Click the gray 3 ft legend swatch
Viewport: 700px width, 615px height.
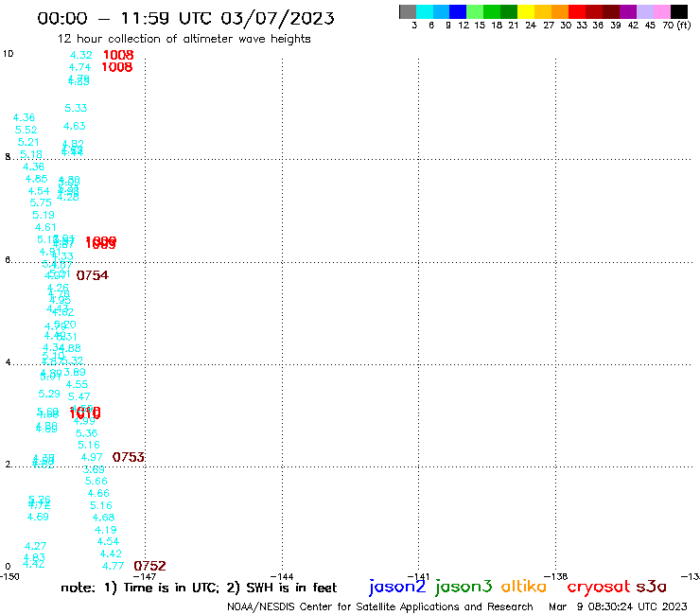point(408,11)
